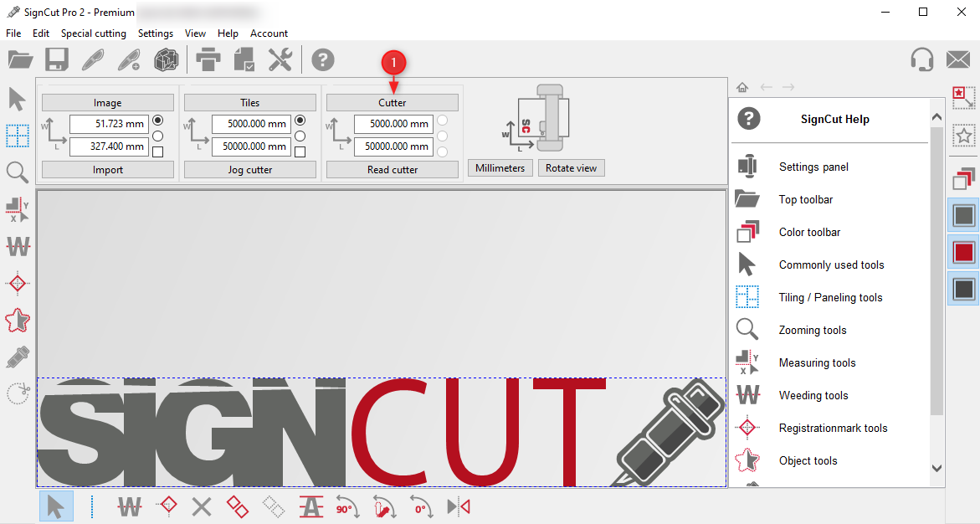The width and height of the screenshot is (980, 524).
Task: Click the blue dashed vertical line tool
Action: 92,506
